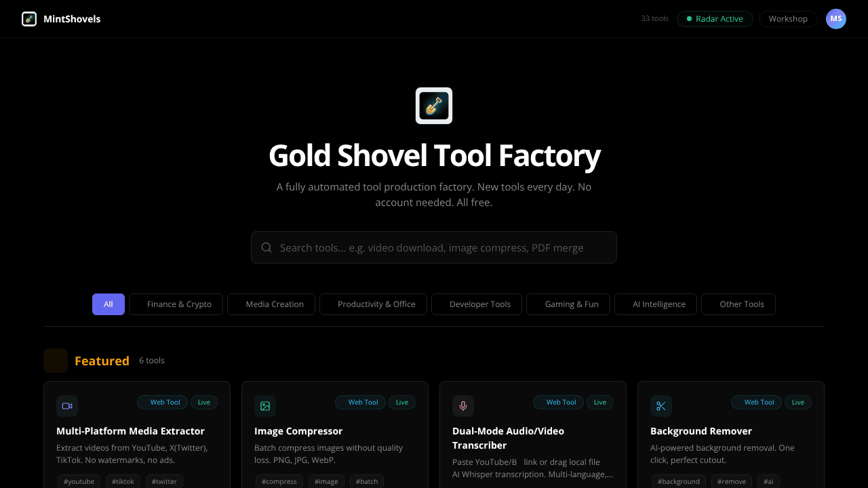Screen dimensions: 868x488
Task: Click the image icon on Image Compressor card
Action: (x=265, y=406)
